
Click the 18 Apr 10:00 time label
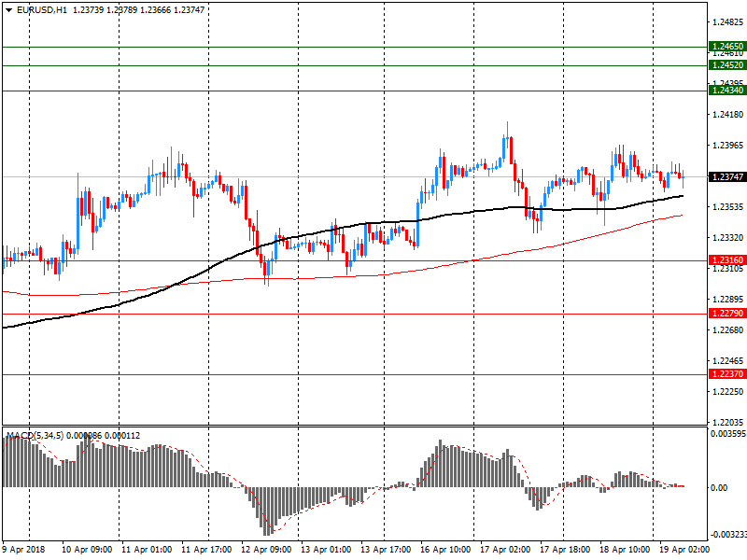pyautogui.click(x=625, y=550)
